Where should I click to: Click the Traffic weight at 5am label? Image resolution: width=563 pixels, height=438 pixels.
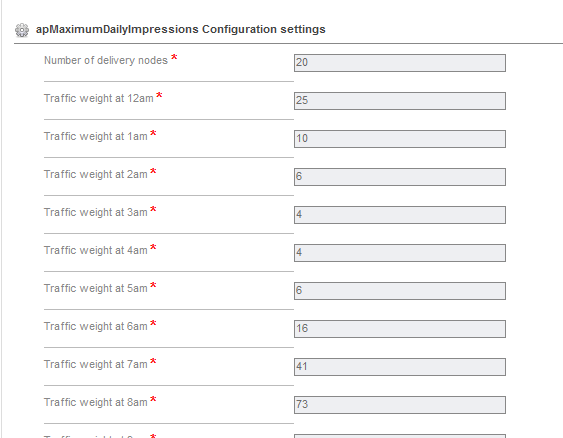[96, 288]
